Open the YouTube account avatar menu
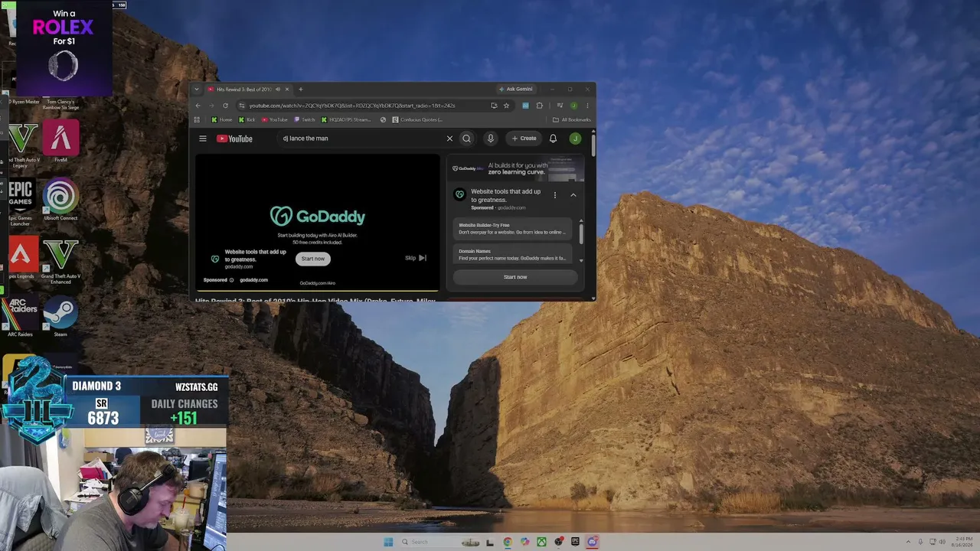 575,139
